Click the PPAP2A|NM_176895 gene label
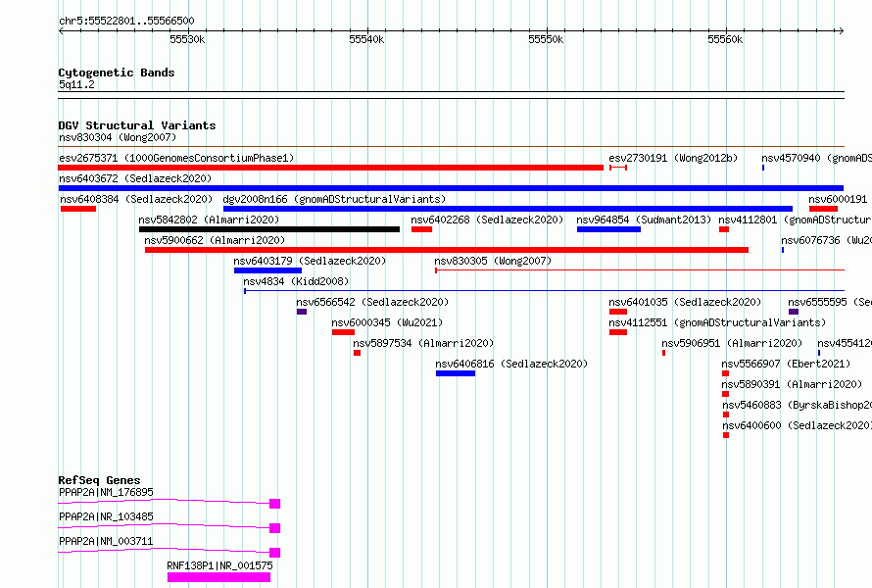Viewport: 872px width, 588px height. [106, 492]
